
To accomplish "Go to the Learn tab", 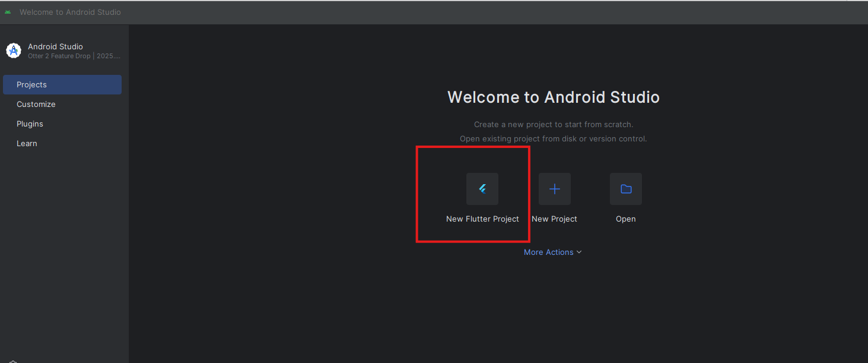I will tap(27, 143).
